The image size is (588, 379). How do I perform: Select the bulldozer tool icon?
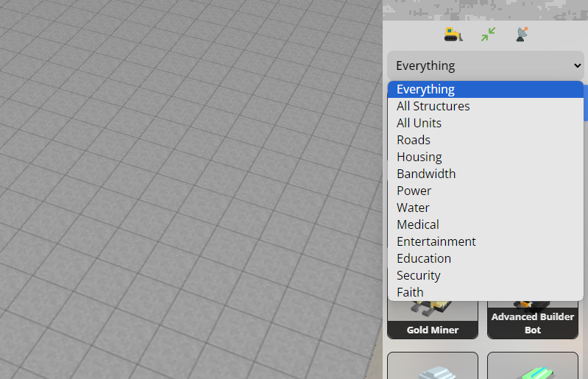tap(453, 35)
